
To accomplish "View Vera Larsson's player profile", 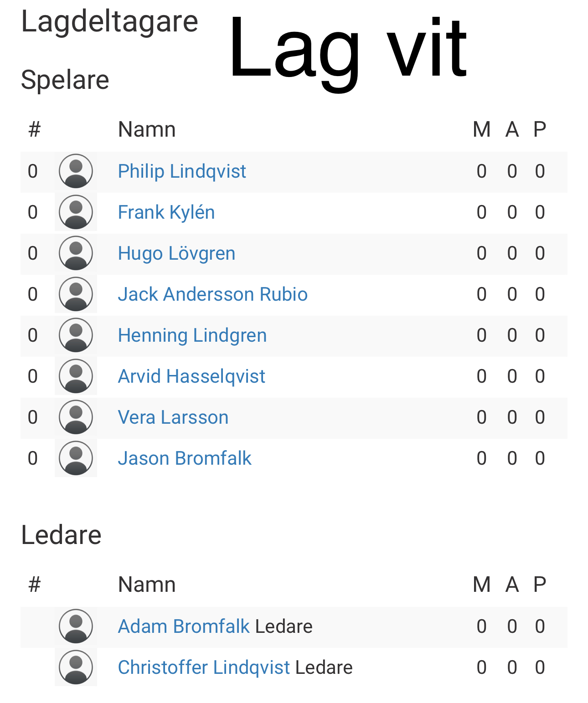I will click(173, 417).
